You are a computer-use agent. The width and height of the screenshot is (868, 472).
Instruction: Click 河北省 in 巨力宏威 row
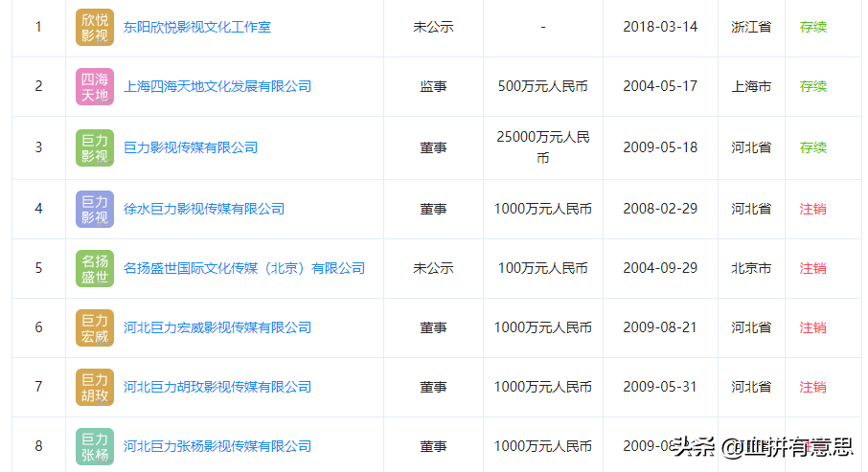(751, 327)
